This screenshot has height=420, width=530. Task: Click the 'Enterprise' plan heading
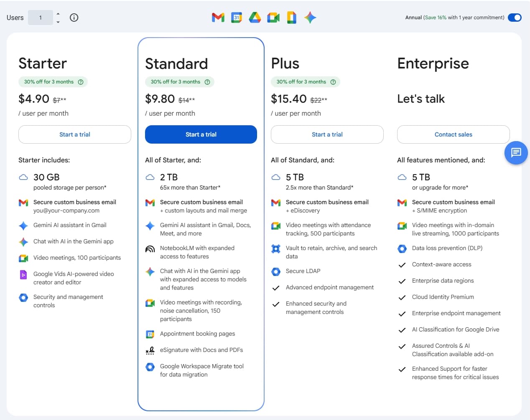pos(433,64)
